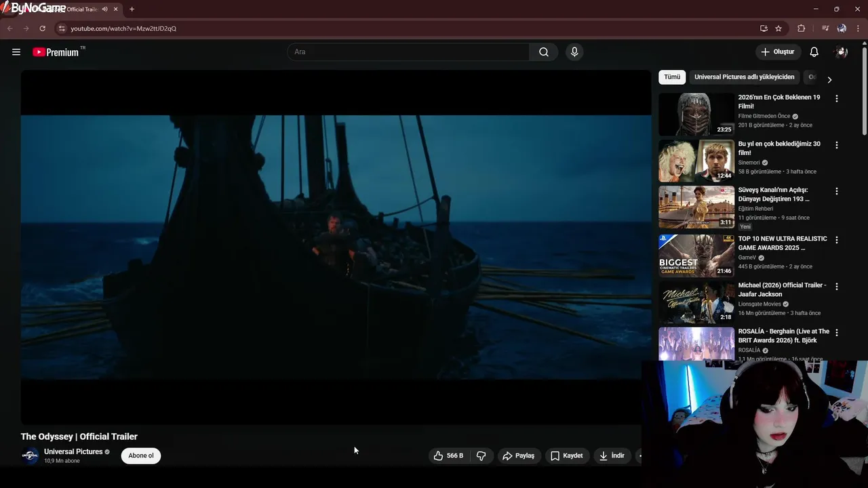The height and width of the screenshot is (488, 868).
Task: Open Universal Pictures channel name link
Action: (x=73, y=451)
